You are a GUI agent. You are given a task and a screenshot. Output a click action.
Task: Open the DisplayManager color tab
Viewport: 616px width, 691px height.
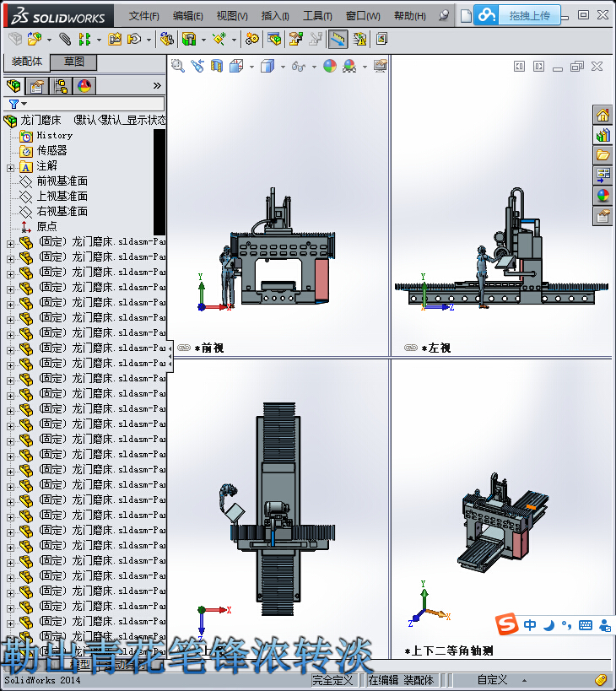[84, 85]
